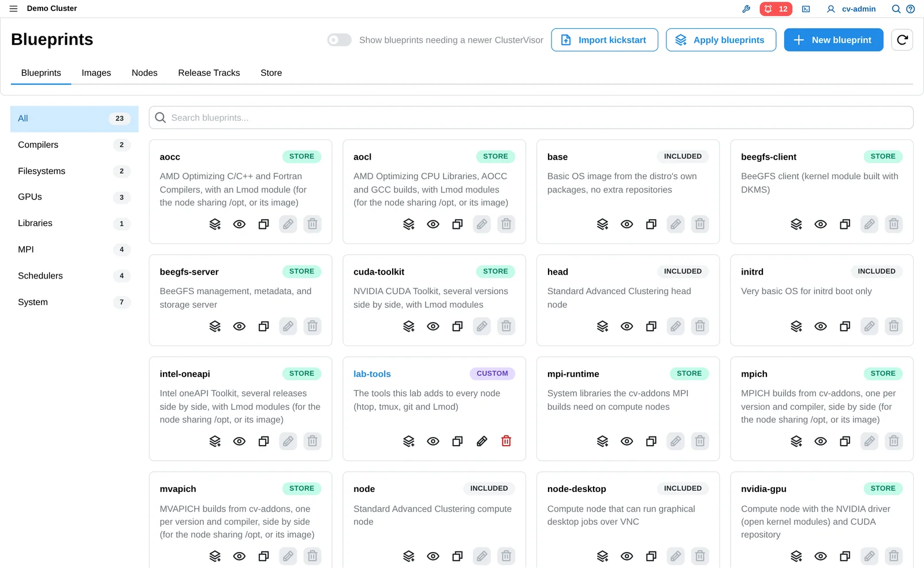Click the Import kickstart button

tap(605, 40)
